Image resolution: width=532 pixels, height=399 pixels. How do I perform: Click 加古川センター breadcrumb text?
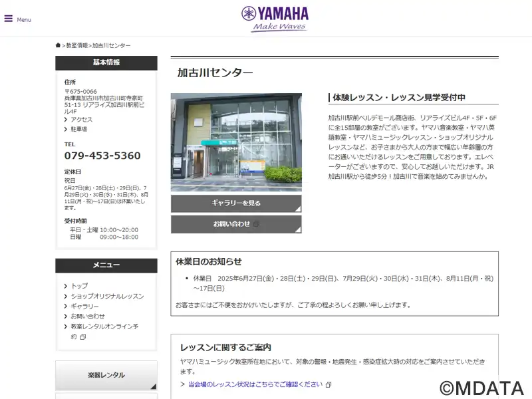[111, 45]
